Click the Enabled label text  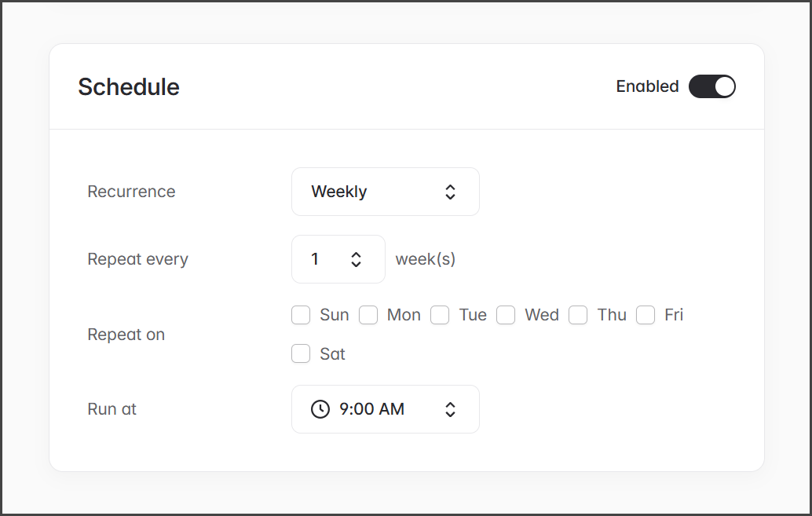647,86
